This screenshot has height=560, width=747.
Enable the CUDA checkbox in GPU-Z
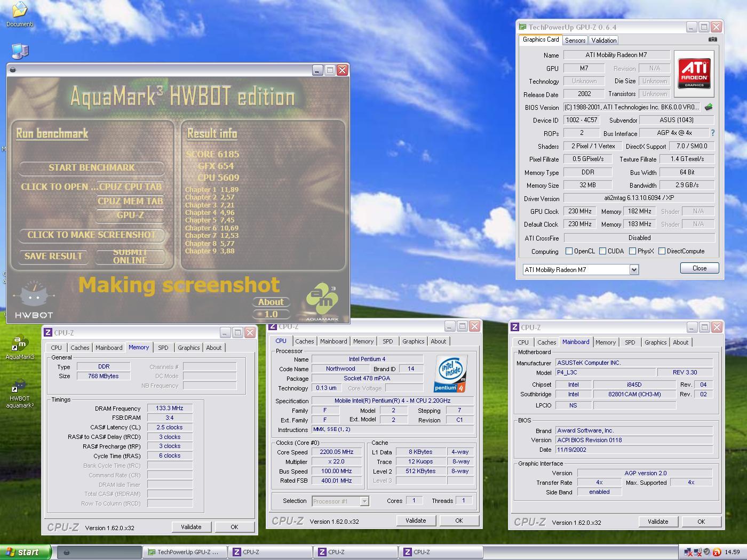[x=602, y=251]
